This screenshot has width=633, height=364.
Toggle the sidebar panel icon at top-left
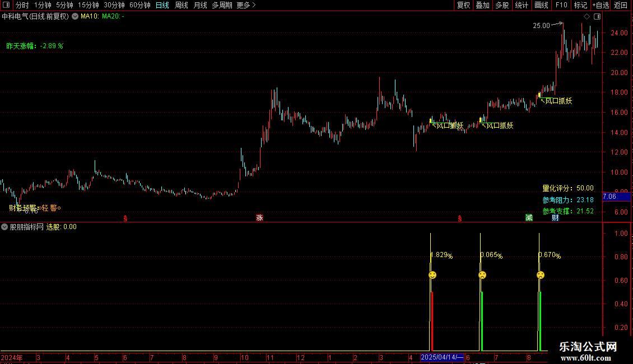[6, 5]
